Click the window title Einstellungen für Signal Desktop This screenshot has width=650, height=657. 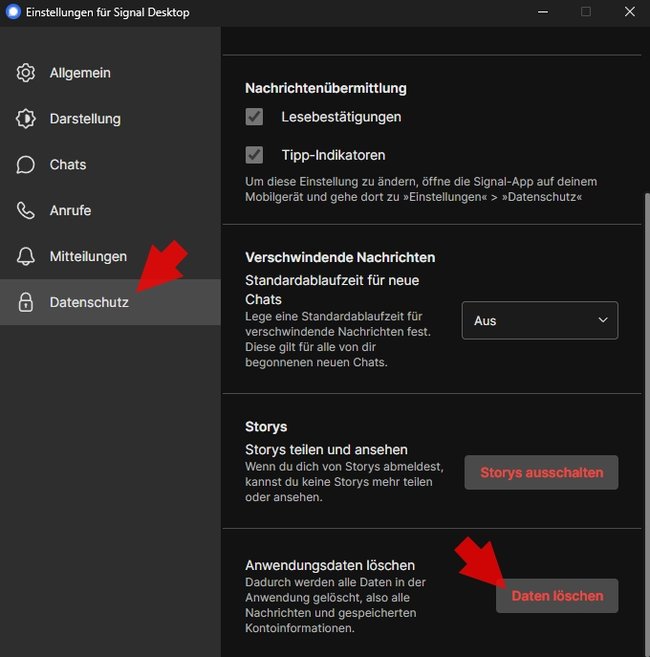click(108, 12)
